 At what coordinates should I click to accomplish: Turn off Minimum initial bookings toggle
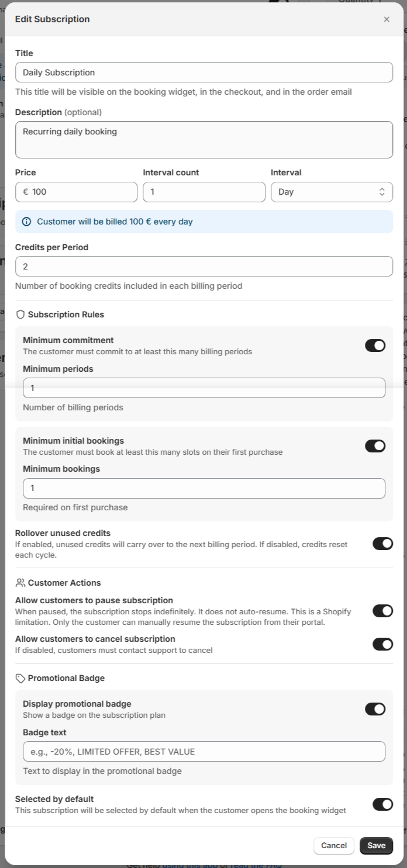coord(375,446)
